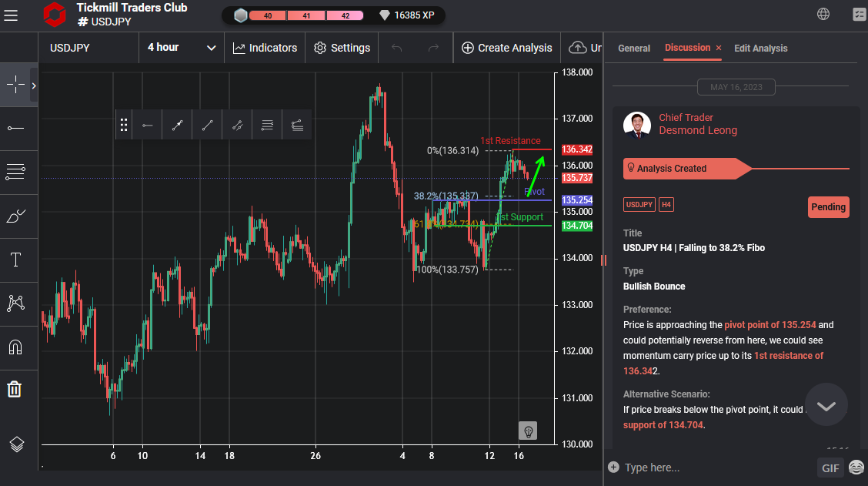Open the Indicators menu

pos(265,48)
